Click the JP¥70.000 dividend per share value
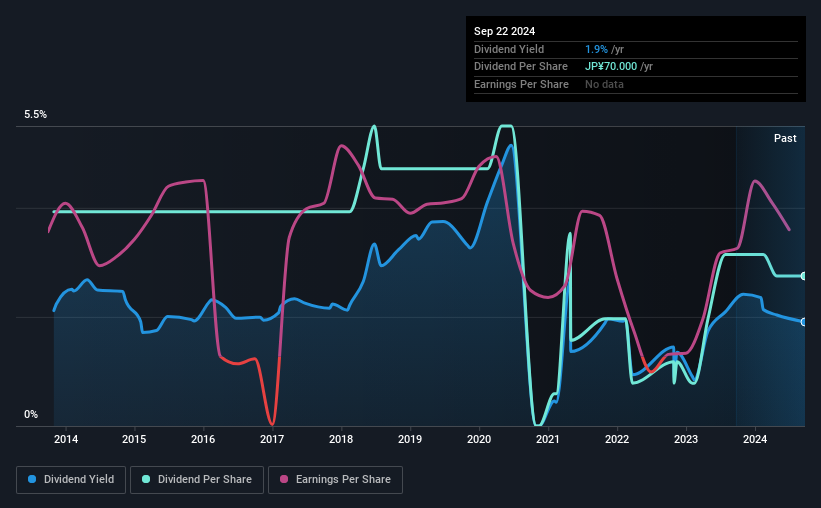Screen dimensions: 821x508 point(611,67)
